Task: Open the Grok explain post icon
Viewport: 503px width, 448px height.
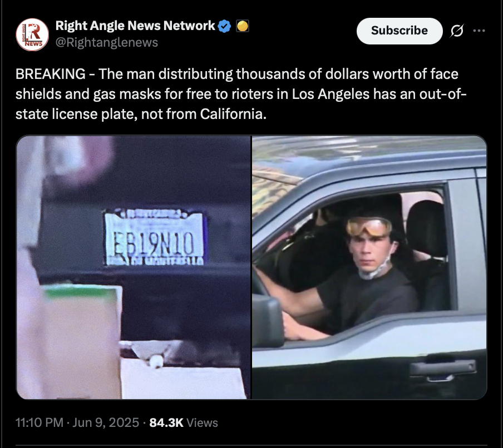Action: click(456, 31)
